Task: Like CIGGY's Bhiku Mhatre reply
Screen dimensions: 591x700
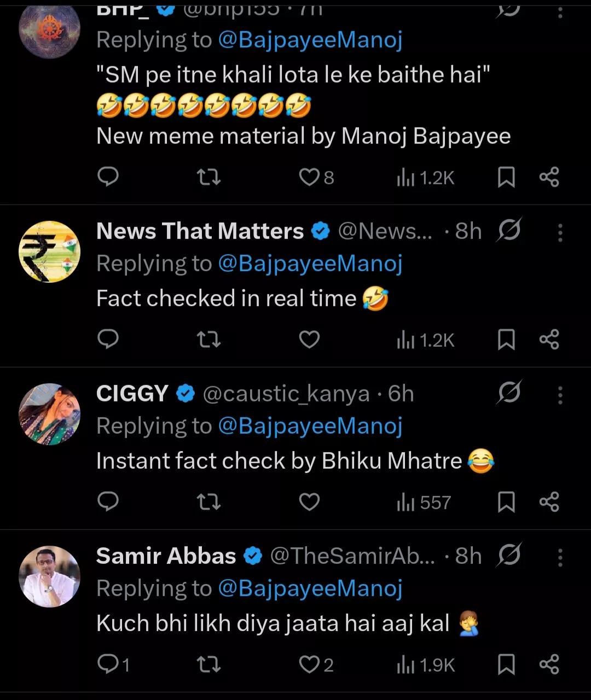Action: point(309,501)
